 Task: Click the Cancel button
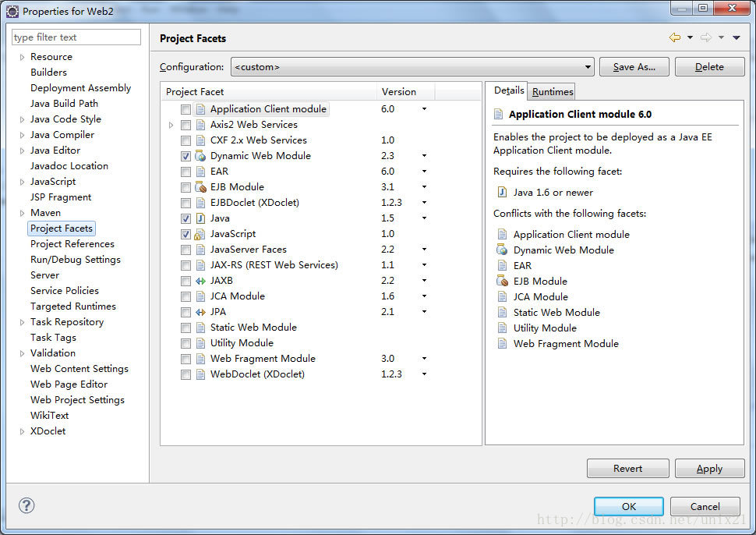click(705, 507)
